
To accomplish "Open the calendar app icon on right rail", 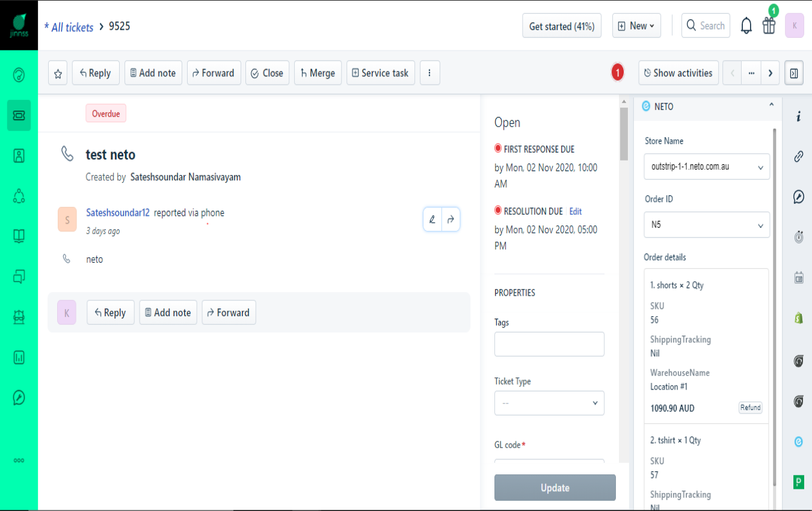I will point(798,277).
